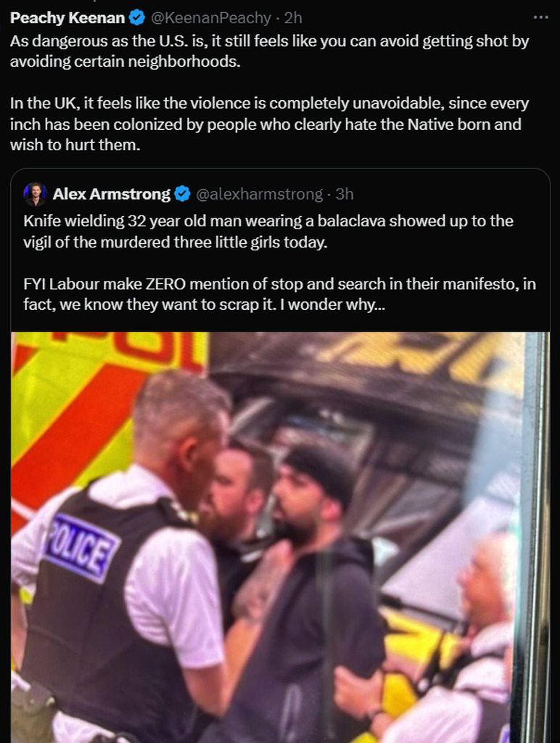
Task: Select the Alex Armstrong display name
Action: [x=111, y=194]
